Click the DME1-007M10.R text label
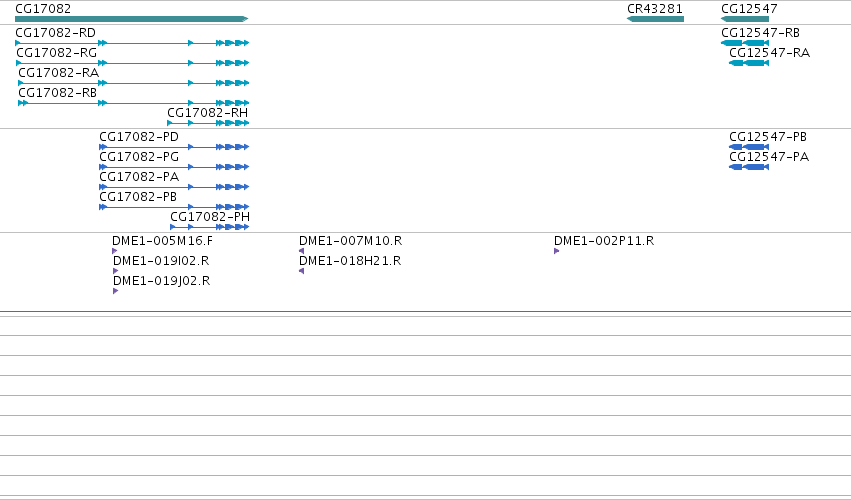Screen dimensions: 851x500 [x=351, y=241]
